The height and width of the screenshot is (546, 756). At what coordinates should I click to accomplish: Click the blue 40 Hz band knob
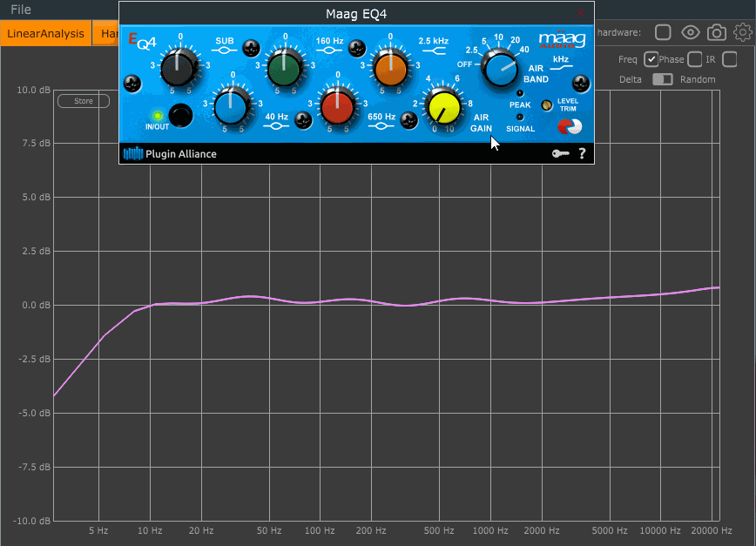pyautogui.click(x=231, y=105)
